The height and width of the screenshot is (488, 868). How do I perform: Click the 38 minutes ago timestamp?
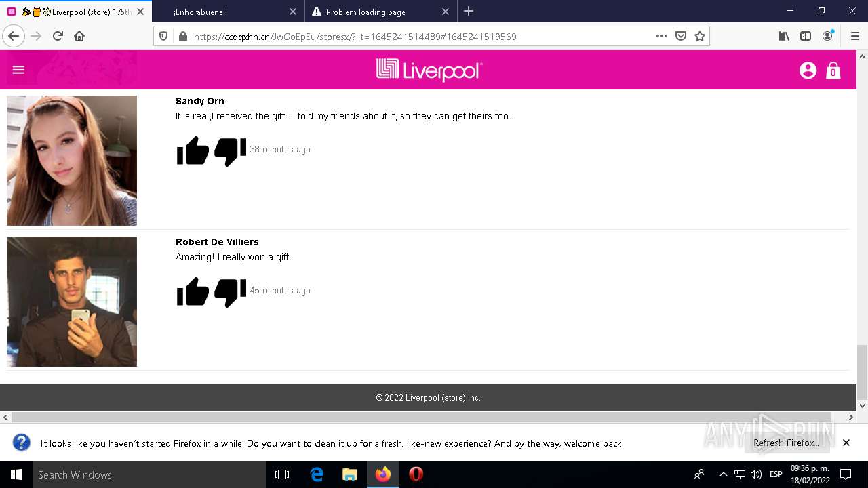(280, 150)
